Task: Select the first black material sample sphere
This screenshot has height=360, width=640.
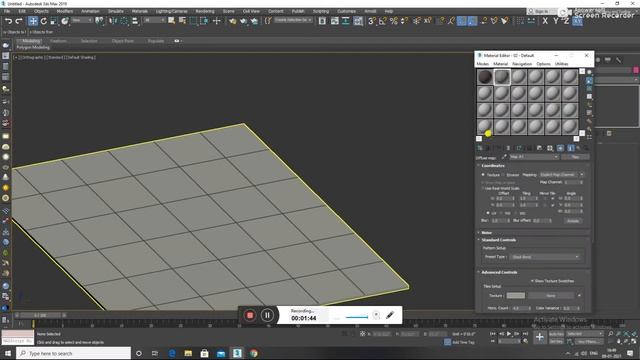Action: pyautogui.click(x=485, y=77)
